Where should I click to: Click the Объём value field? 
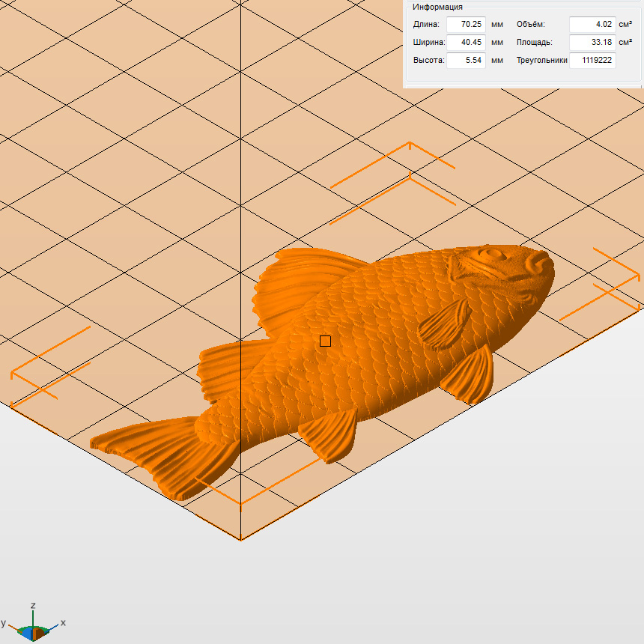[592, 25]
